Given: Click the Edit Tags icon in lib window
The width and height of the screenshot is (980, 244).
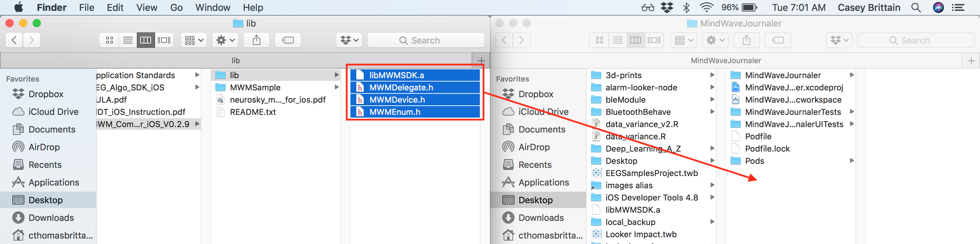Looking at the screenshot, I should pyautogui.click(x=288, y=40).
